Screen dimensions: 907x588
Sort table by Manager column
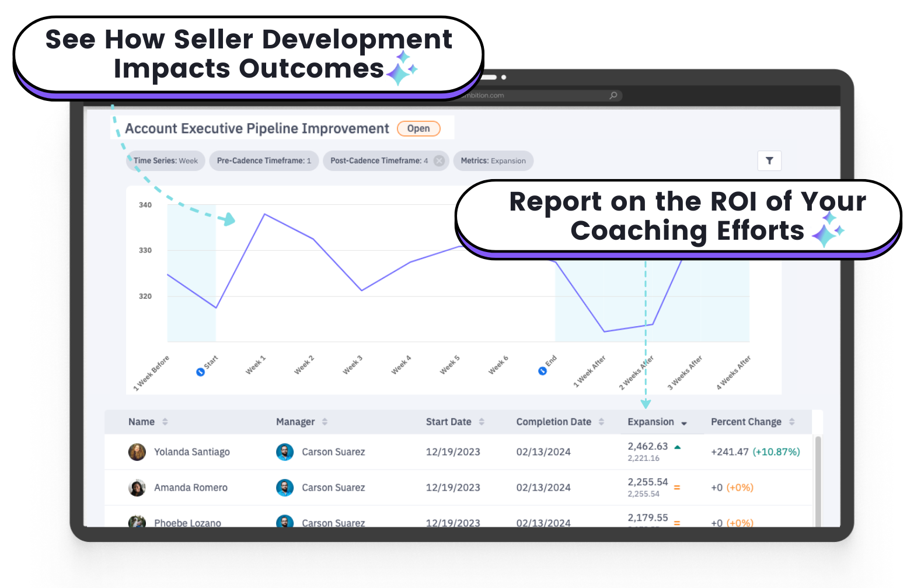tap(325, 422)
